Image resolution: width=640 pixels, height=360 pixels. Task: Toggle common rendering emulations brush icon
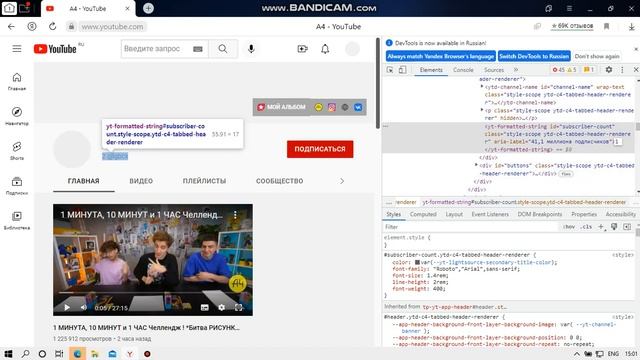614,227
